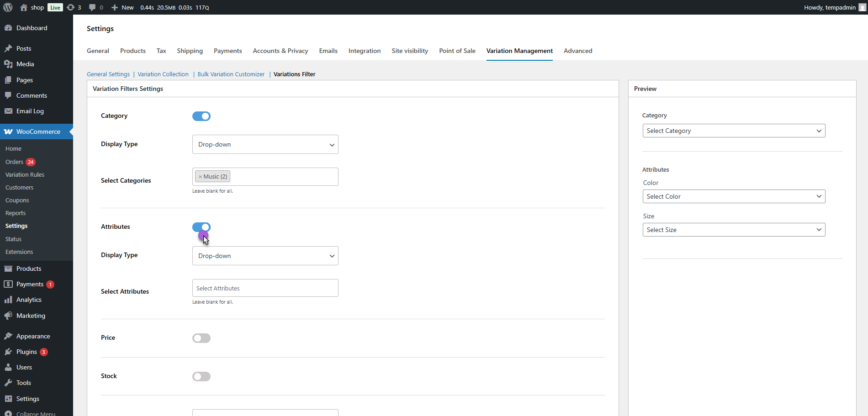Image resolution: width=868 pixels, height=416 pixels.
Task: Open the comments bubble icon in admin bar
Action: pos(92,7)
